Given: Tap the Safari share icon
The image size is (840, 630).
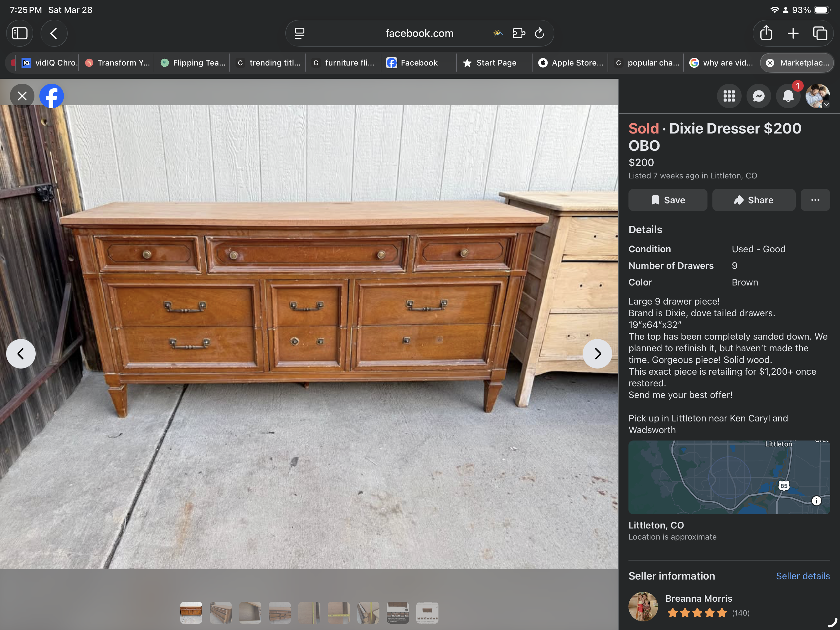Looking at the screenshot, I should click(766, 34).
